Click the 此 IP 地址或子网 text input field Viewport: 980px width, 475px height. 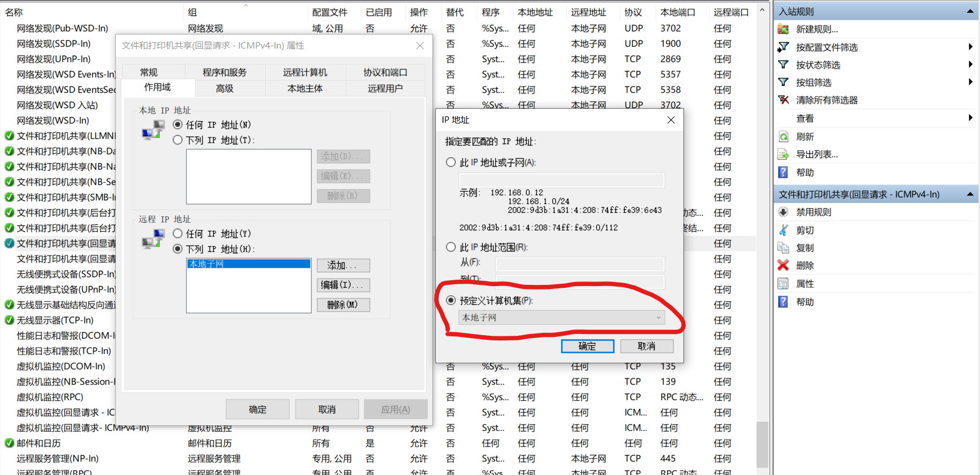point(562,180)
